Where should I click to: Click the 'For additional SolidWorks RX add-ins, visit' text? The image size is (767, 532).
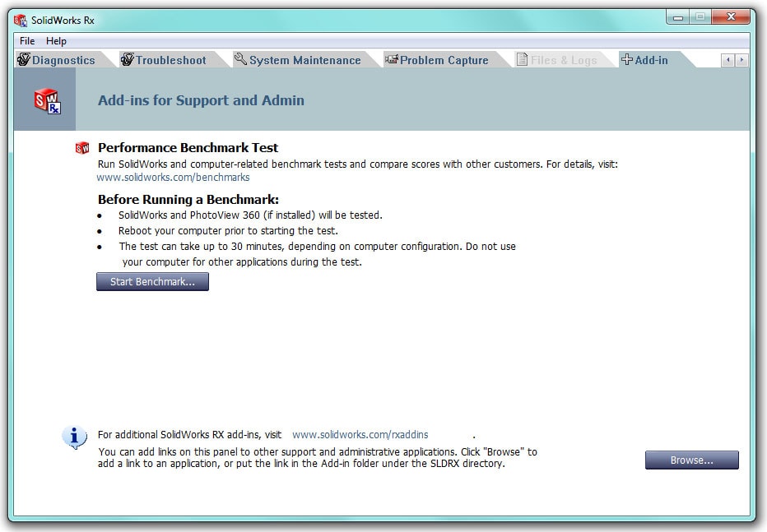tap(190, 435)
